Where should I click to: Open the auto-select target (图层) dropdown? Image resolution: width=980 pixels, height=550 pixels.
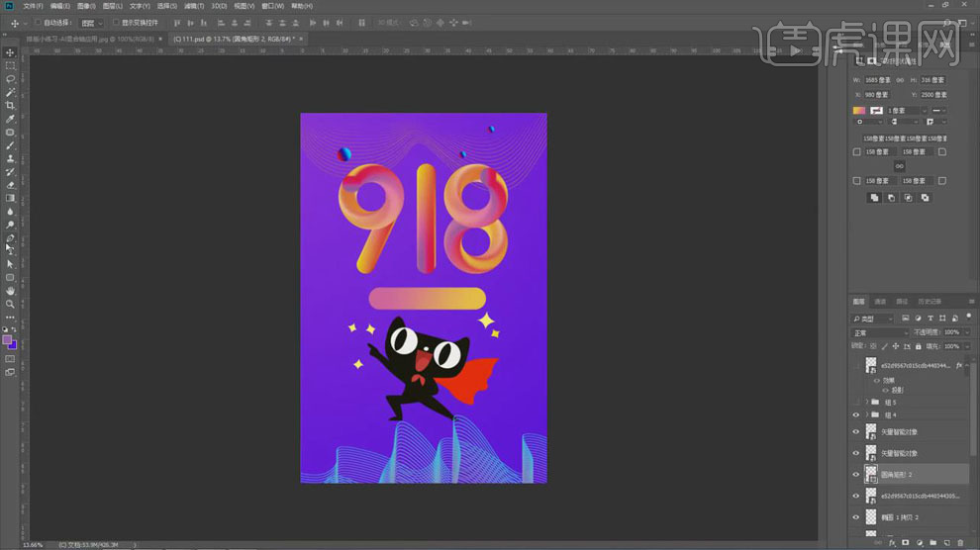click(x=92, y=23)
